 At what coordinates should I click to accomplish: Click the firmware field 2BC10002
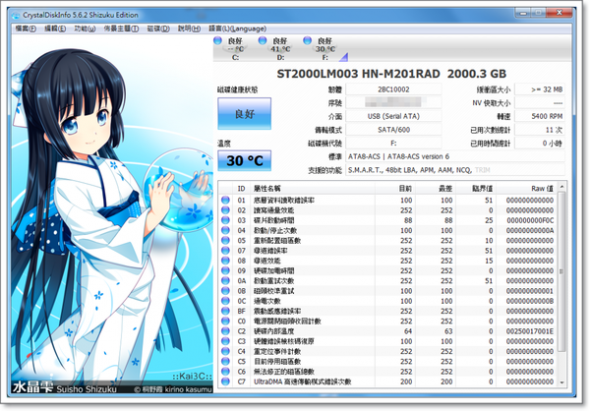[x=393, y=90]
